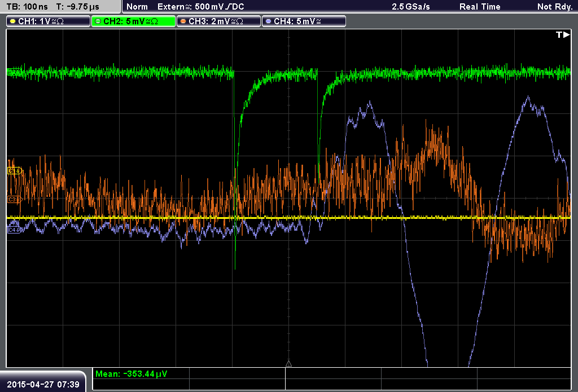Click the 2.5 GSa/s sample rate readout

[411, 7]
